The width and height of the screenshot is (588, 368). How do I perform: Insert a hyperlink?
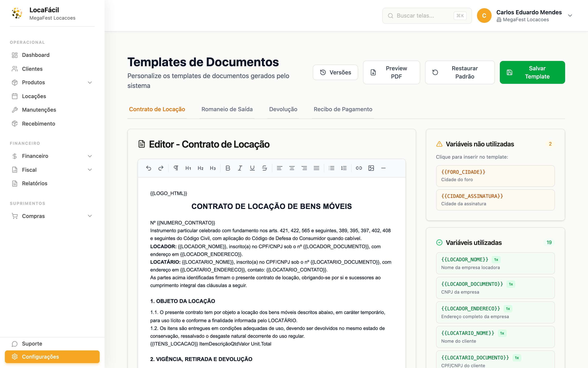pyautogui.click(x=359, y=168)
